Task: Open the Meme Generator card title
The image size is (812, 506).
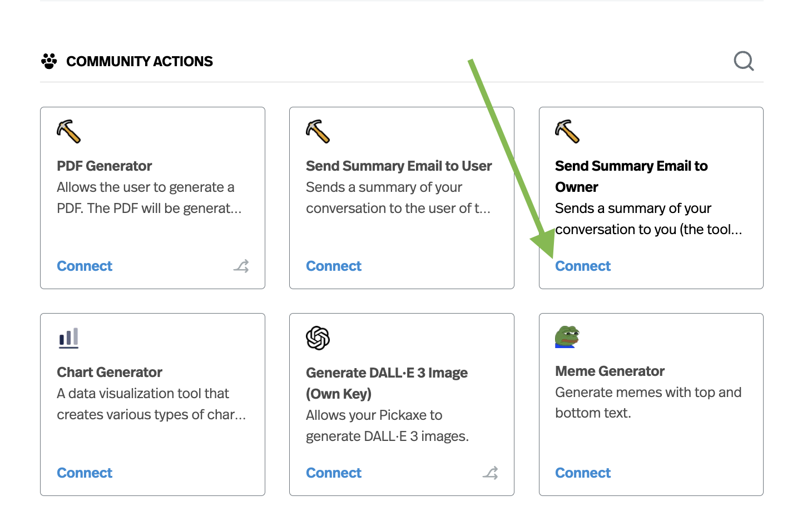Action: point(610,371)
